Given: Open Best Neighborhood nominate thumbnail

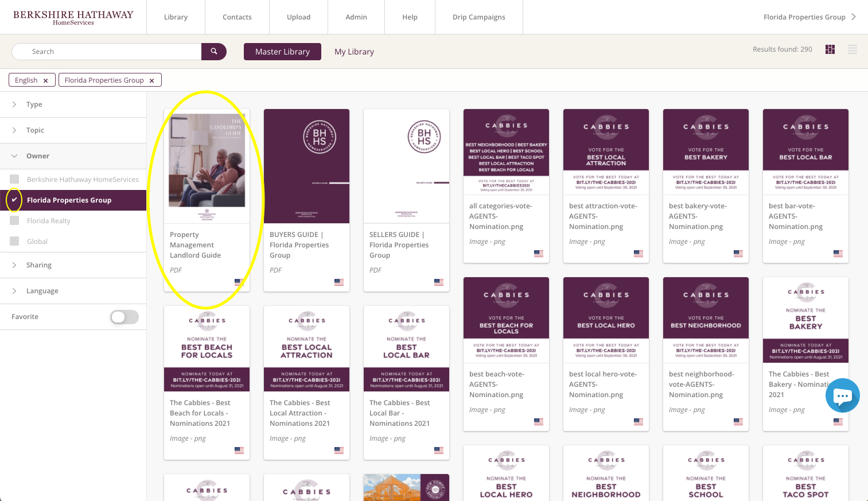Looking at the screenshot, I should point(606,473).
